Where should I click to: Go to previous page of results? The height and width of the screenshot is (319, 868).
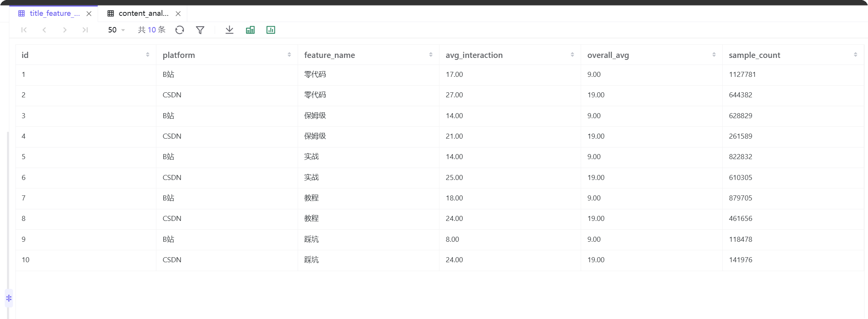click(x=44, y=30)
